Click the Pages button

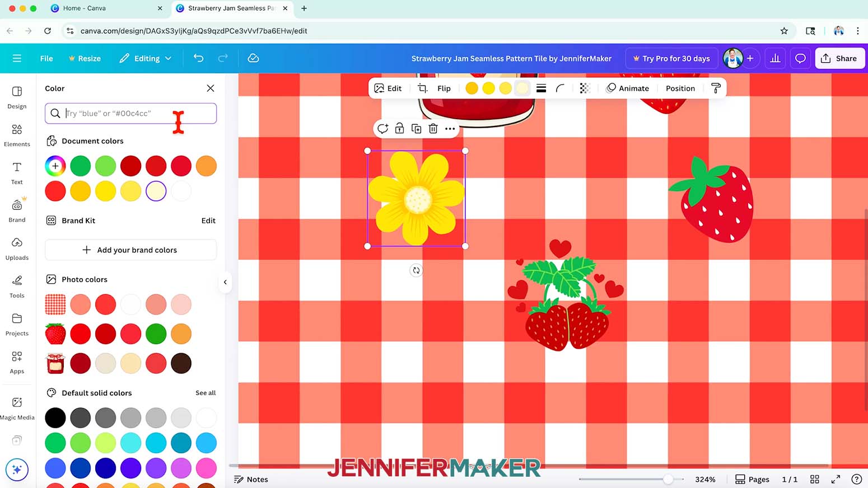point(752,479)
